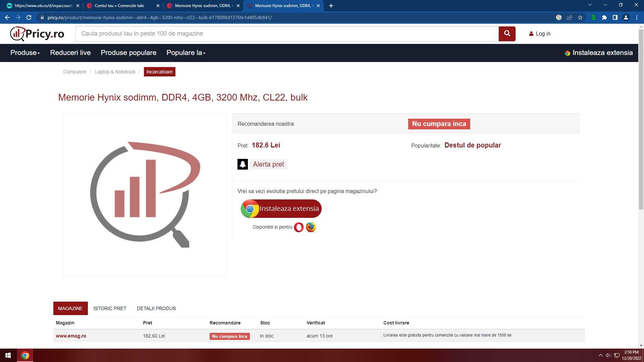Open the www.emag.ro store link
This screenshot has width=644, height=362.
click(71, 336)
